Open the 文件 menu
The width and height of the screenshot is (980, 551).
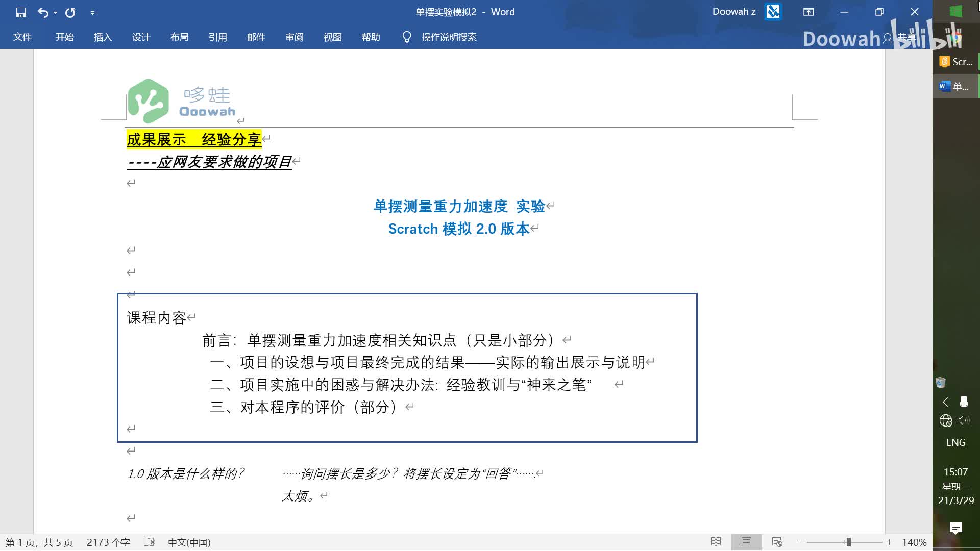tap(22, 37)
